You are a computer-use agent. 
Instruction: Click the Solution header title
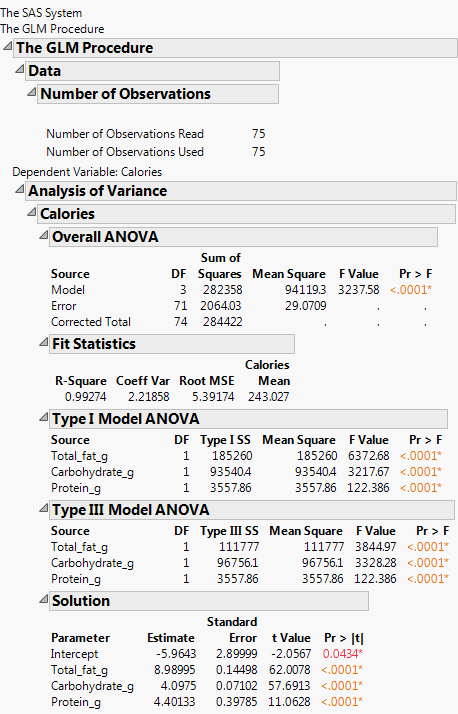(81, 601)
